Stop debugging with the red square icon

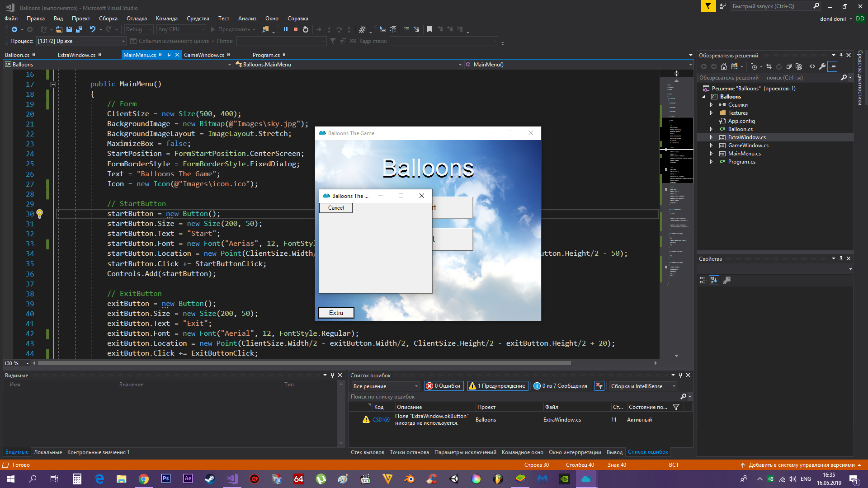coord(296,29)
